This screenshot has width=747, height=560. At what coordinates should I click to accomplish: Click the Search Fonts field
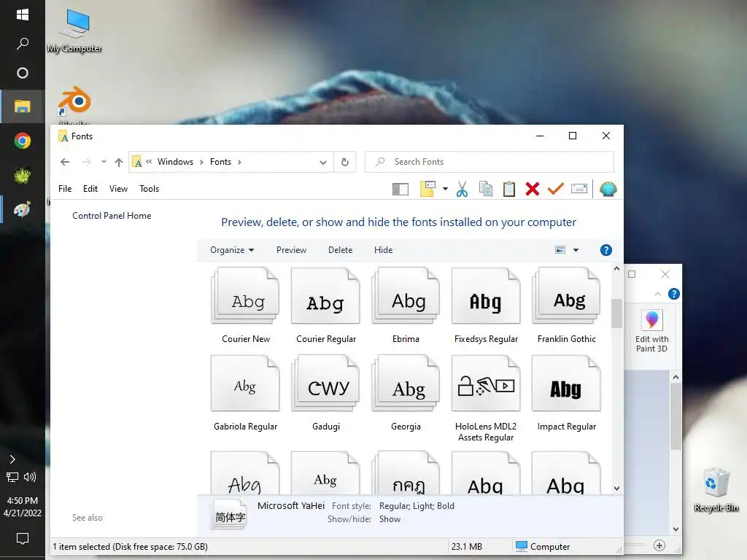click(x=489, y=162)
